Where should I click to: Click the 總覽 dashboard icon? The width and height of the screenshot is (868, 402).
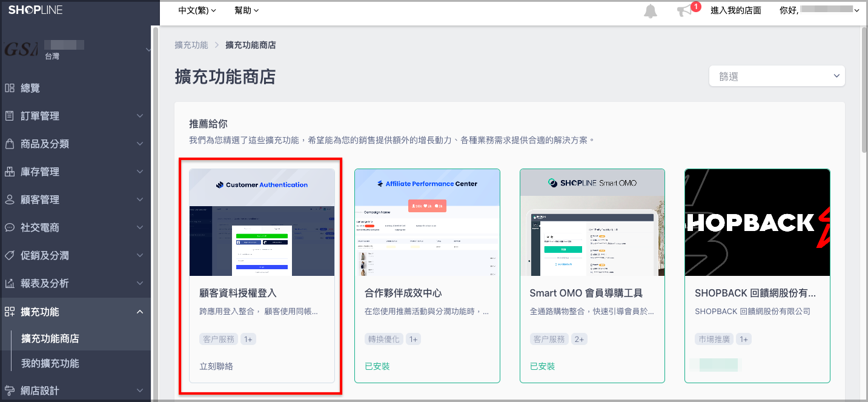coord(10,88)
